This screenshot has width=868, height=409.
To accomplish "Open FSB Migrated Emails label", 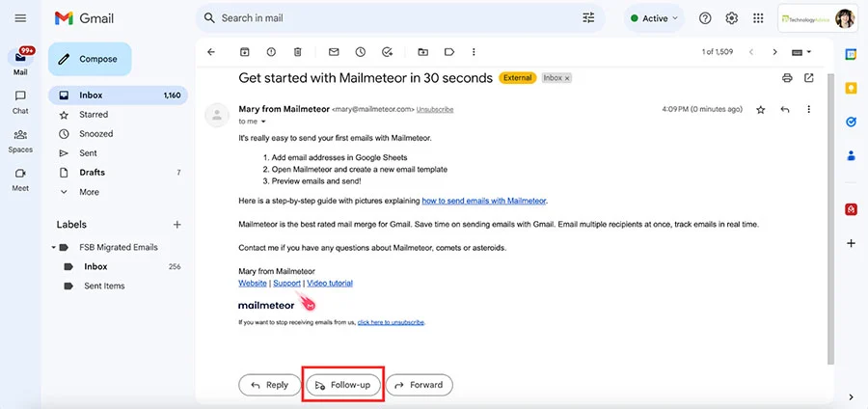I will point(118,247).
